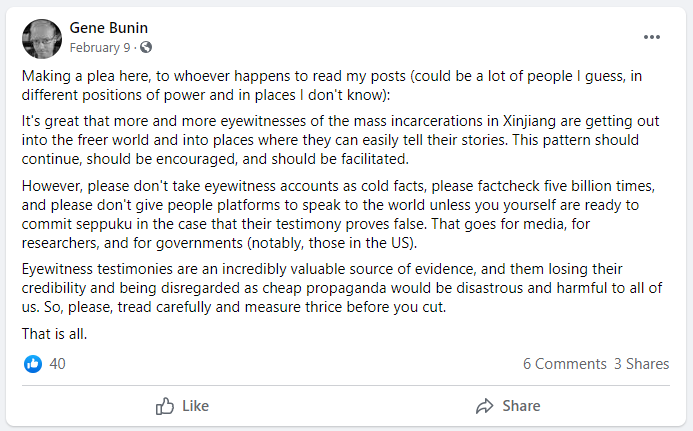This screenshot has width=693, height=431.
Task: Click the February 9 post timestamp
Action: 100,47
